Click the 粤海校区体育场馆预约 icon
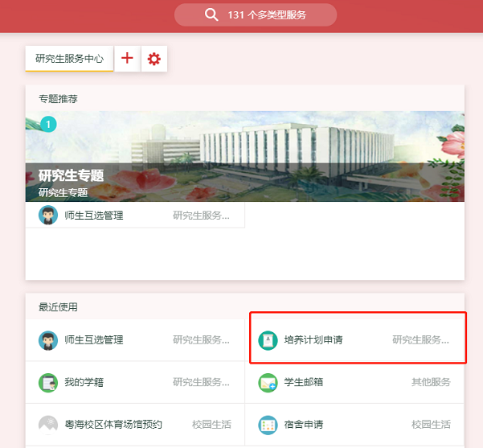 48,424
